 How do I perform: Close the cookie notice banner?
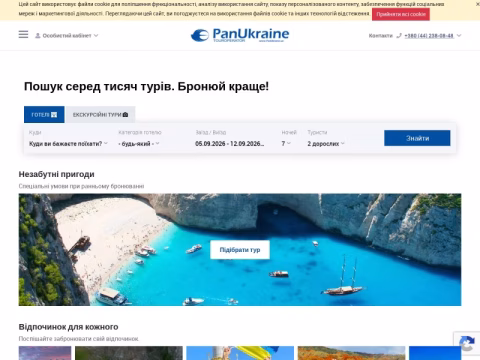478,4
